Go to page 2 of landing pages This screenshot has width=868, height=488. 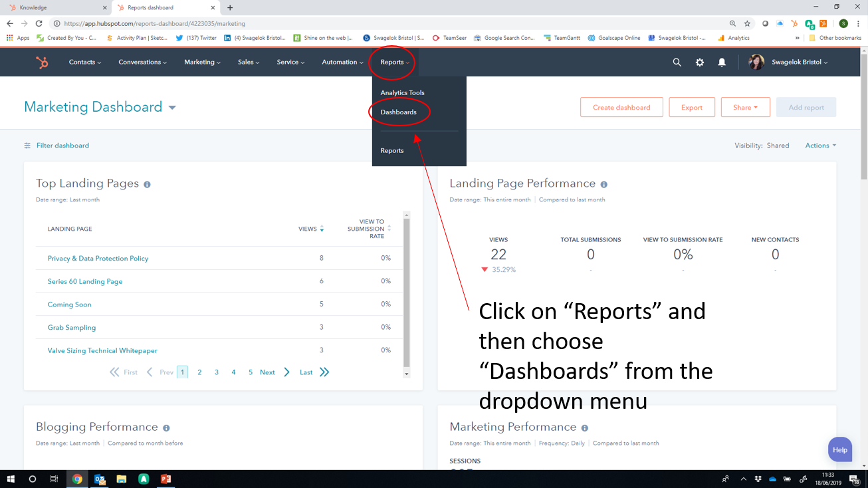click(199, 373)
